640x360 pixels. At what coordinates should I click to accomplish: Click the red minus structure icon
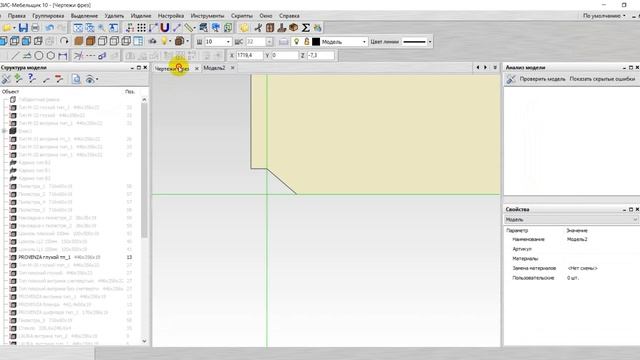click(x=59, y=79)
